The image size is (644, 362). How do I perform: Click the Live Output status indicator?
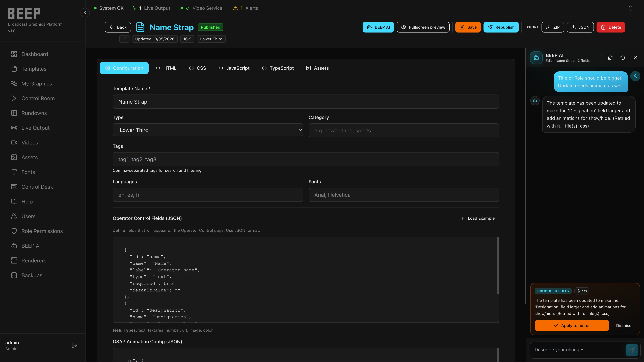coord(151,8)
